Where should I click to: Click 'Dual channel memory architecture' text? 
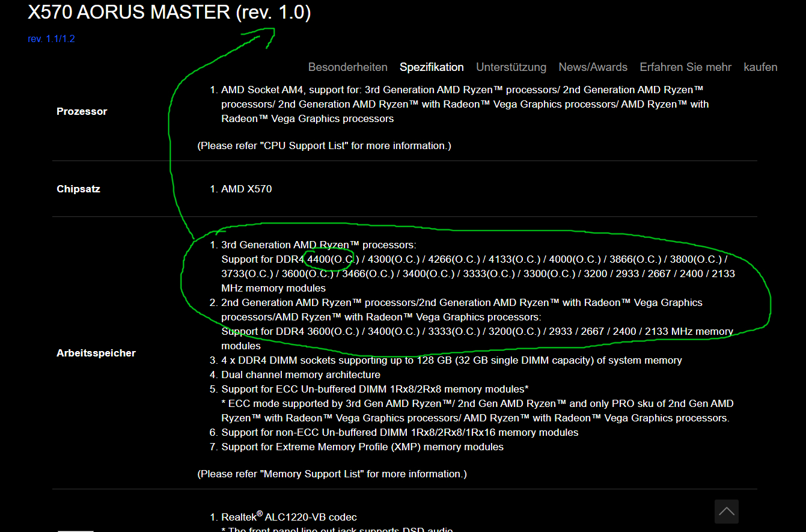(301, 375)
